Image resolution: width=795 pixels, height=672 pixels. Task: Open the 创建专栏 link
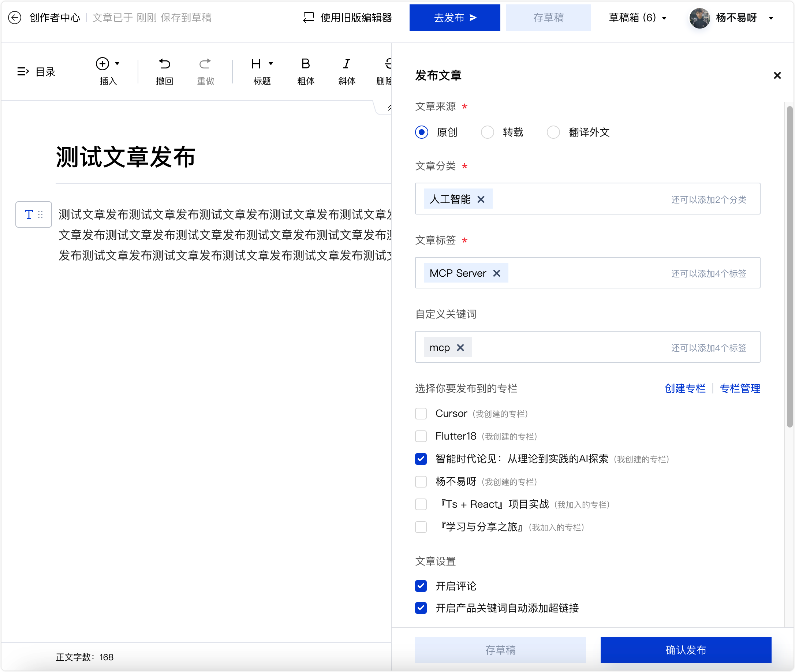click(x=685, y=389)
